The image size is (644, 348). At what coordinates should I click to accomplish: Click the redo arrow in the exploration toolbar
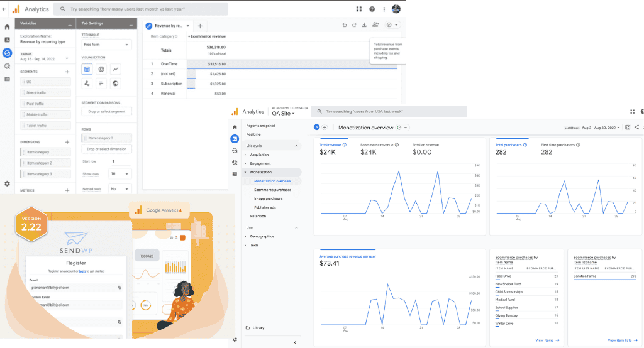tap(354, 25)
